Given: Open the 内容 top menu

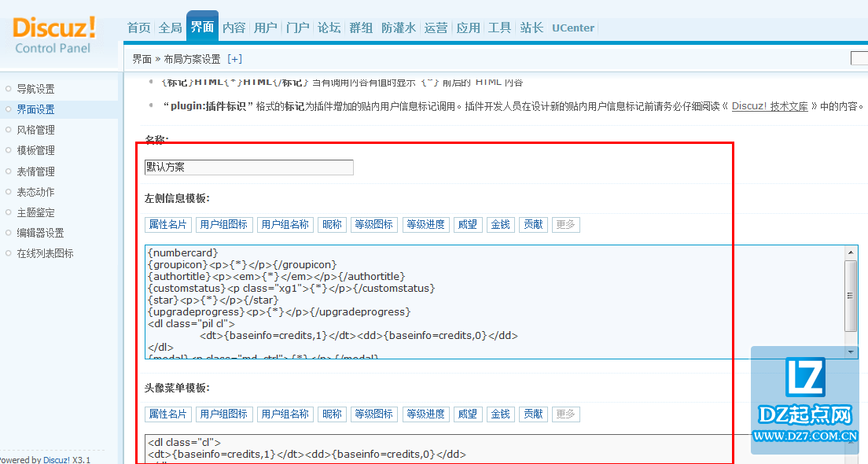Looking at the screenshot, I should pos(234,28).
